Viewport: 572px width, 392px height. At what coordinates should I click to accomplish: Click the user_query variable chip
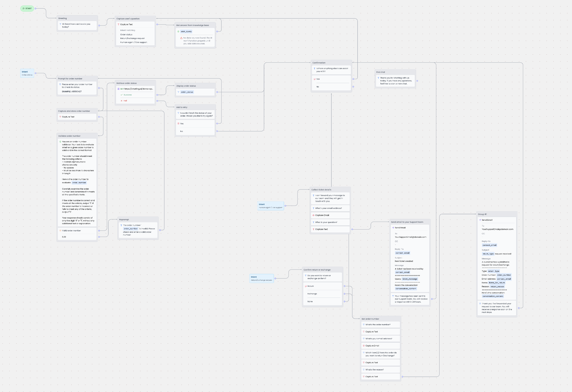[186, 32]
